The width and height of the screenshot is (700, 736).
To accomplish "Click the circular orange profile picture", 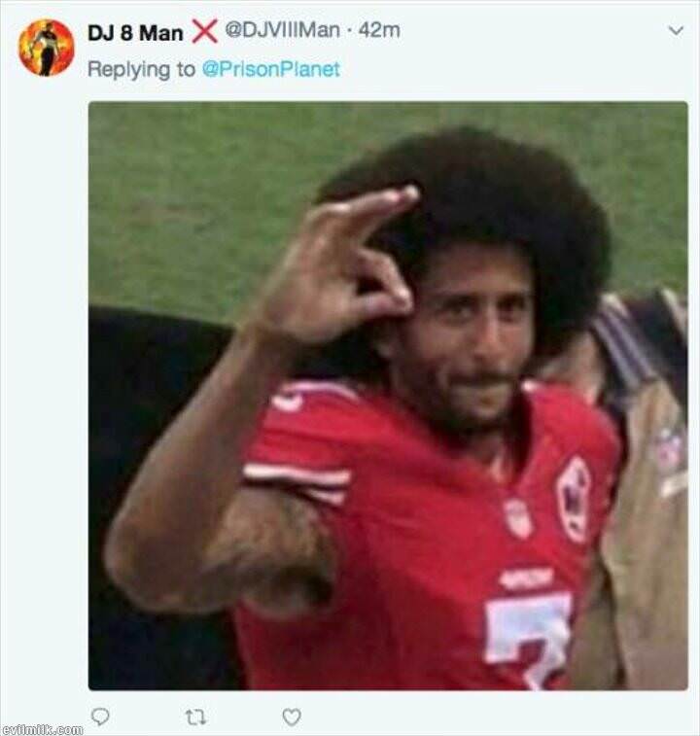I will (x=47, y=48).
